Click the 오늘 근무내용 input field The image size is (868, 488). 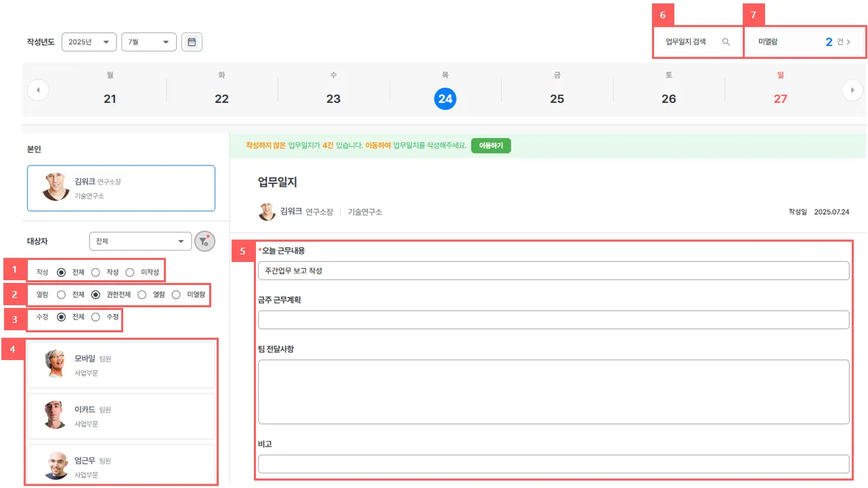(554, 271)
